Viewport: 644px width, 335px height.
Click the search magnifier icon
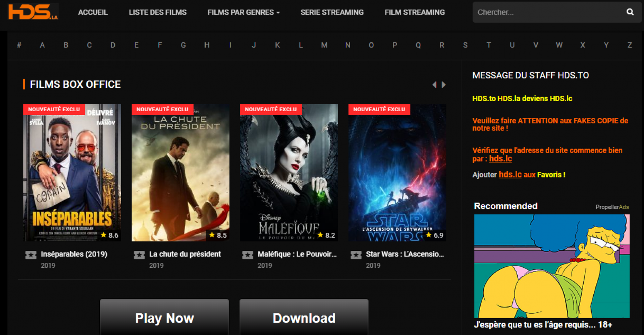click(x=630, y=12)
